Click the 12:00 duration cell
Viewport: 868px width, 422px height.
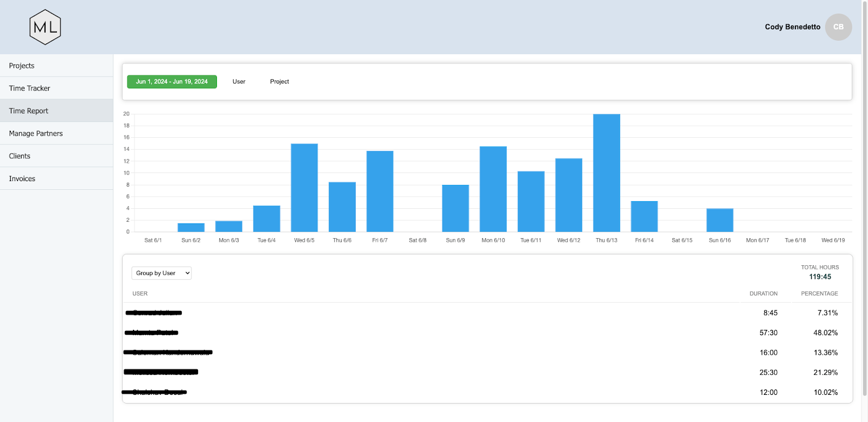click(x=768, y=392)
